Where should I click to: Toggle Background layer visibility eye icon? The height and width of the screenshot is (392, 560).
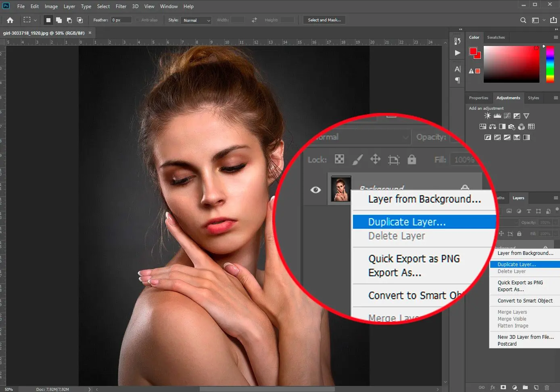pyautogui.click(x=316, y=190)
